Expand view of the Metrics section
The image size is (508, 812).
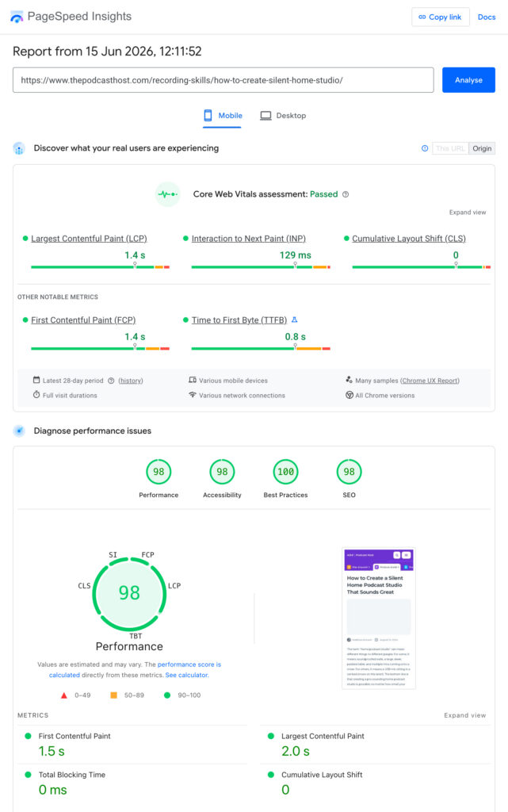464,715
